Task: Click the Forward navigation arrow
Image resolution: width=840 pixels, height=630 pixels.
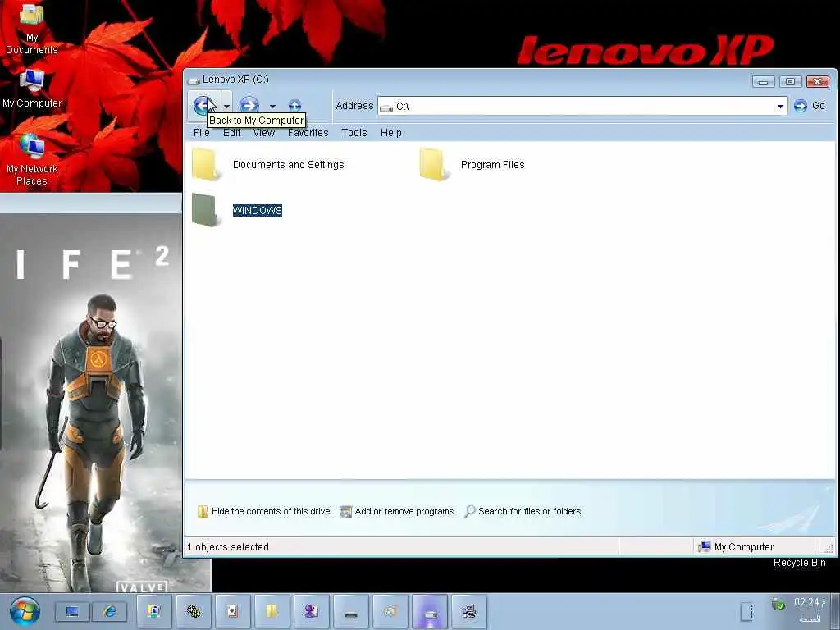Action: coord(249,105)
